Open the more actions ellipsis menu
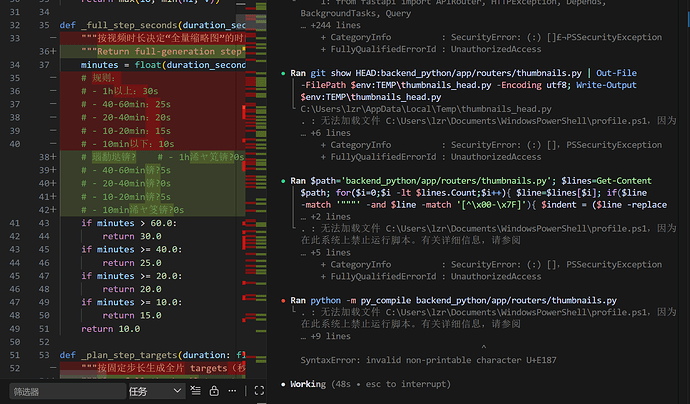Screen dimensions: 690x404 232,390
